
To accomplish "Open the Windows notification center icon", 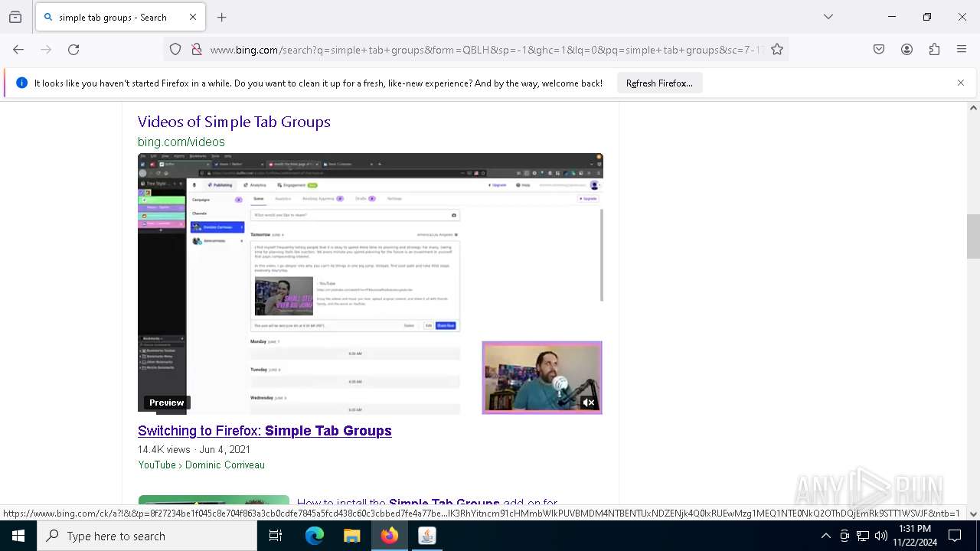I will (955, 536).
